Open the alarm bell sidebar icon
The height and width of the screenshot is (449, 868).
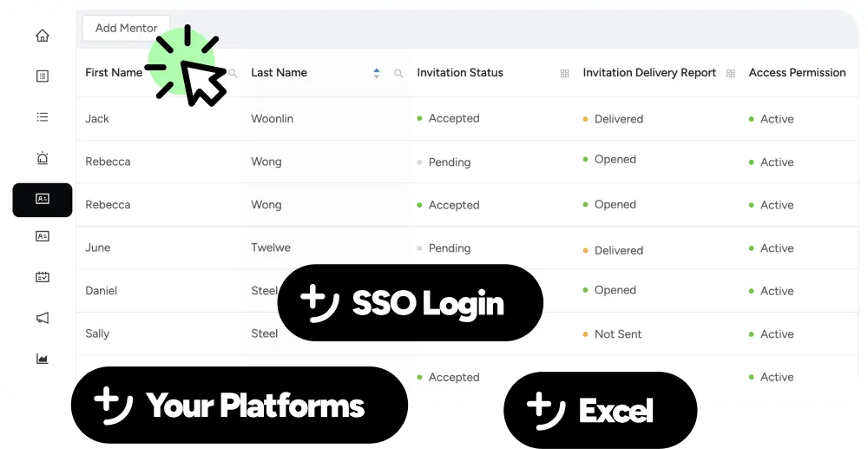tap(42, 158)
